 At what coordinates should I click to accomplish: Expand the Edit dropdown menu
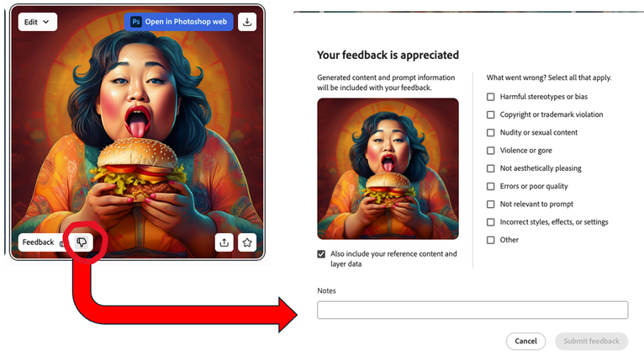click(37, 22)
